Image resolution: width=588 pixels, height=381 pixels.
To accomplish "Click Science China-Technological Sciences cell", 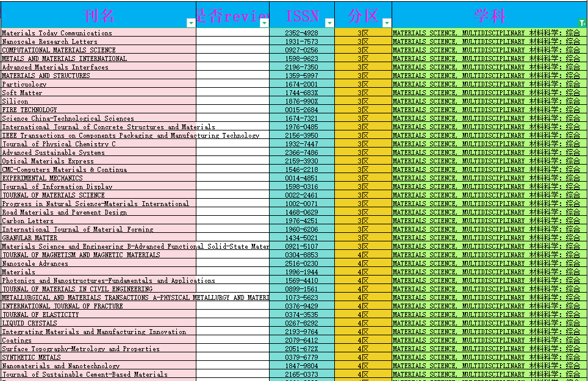I will click(98, 118).
